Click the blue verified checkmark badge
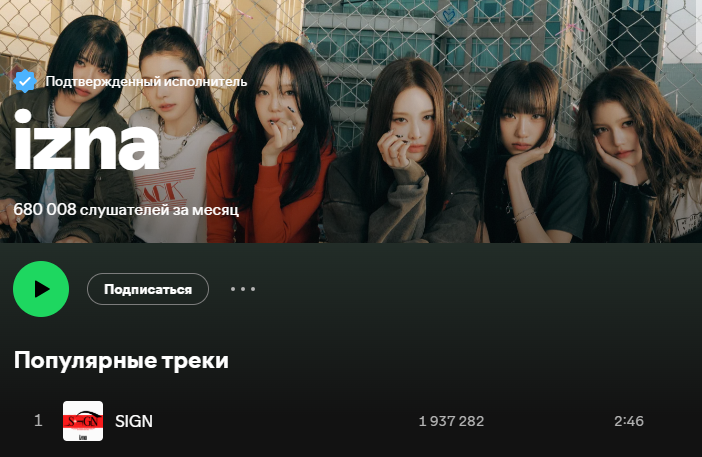Viewport: 702px width, 457px height. tap(25, 81)
